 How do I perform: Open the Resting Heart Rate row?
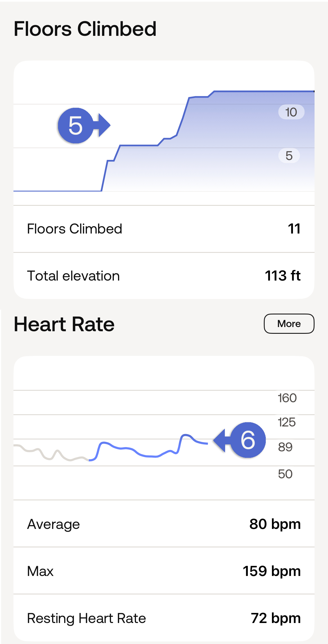[164, 618]
